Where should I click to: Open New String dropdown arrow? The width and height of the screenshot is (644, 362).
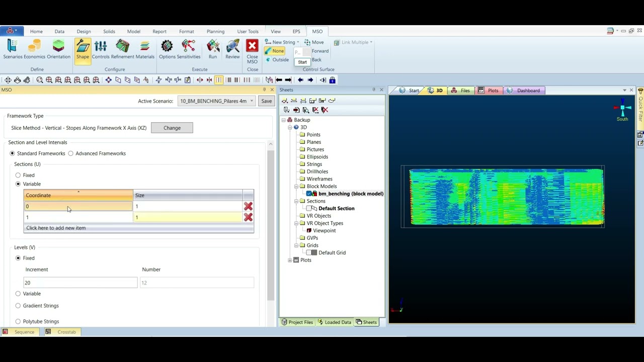point(298,42)
